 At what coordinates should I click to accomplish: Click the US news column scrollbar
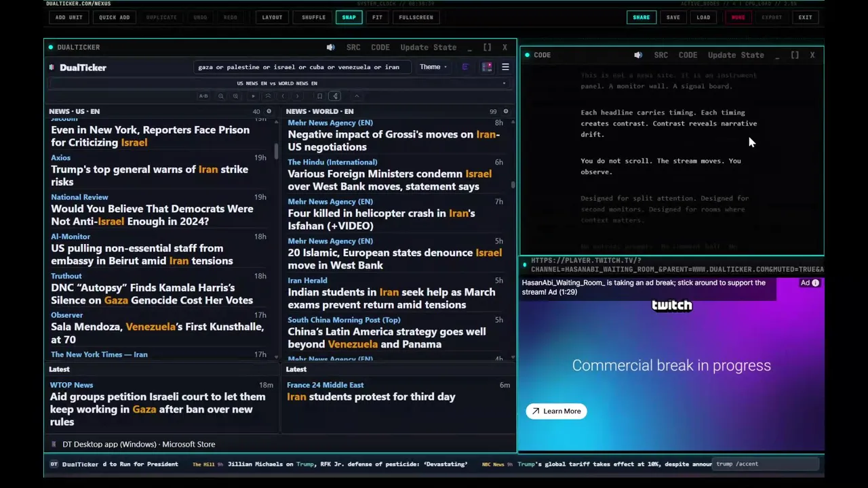point(276,152)
